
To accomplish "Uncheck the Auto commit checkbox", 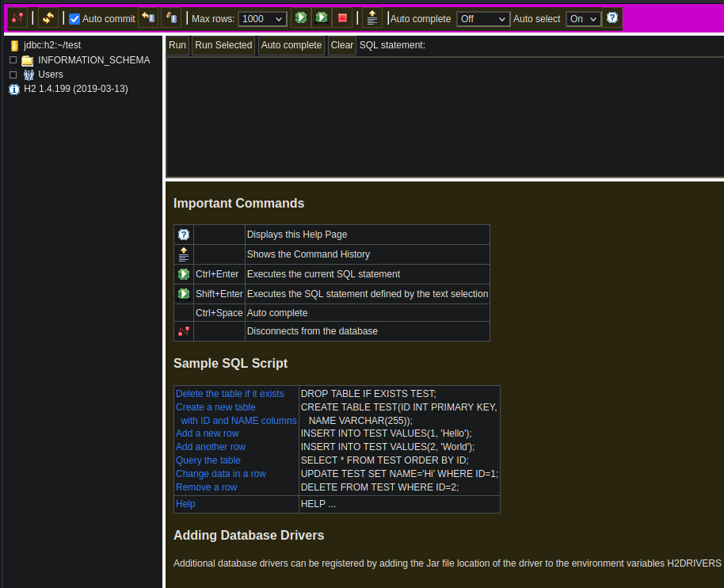I will [74, 19].
